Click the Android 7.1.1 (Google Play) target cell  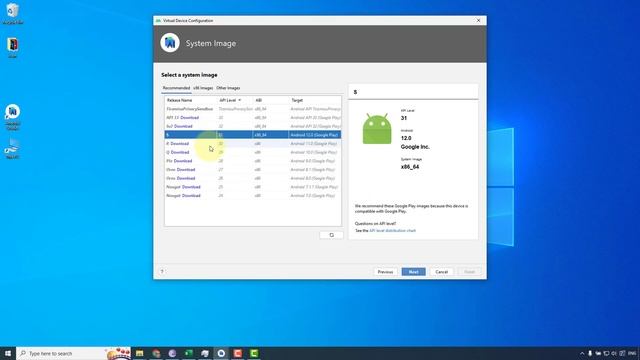[x=314, y=187]
